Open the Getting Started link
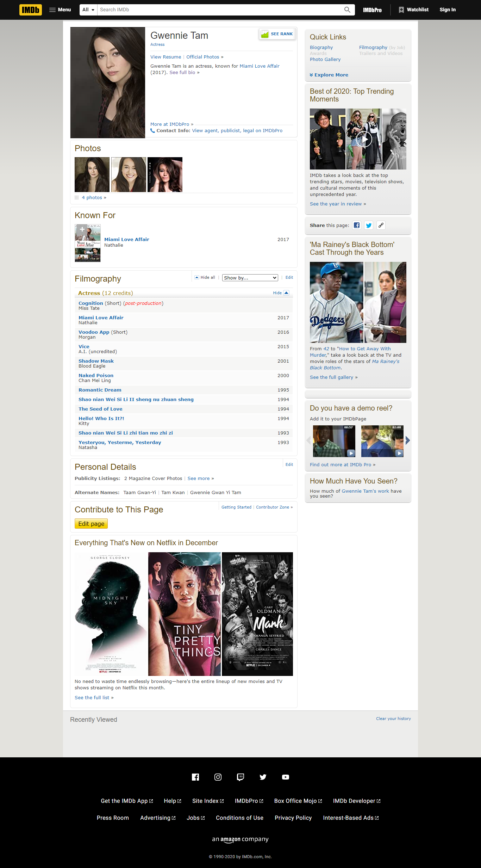This screenshot has height=868, width=481. pyautogui.click(x=236, y=507)
